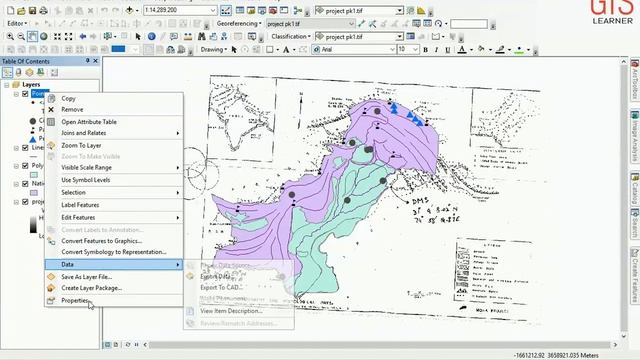
Task: Click the horizontal map scrollbar
Action: [x=380, y=345]
